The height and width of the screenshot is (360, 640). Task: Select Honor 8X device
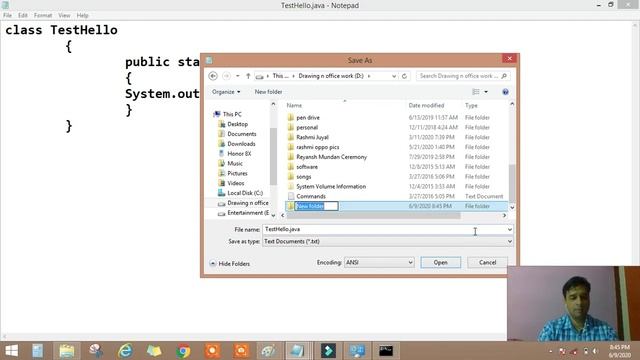pyautogui.click(x=239, y=153)
